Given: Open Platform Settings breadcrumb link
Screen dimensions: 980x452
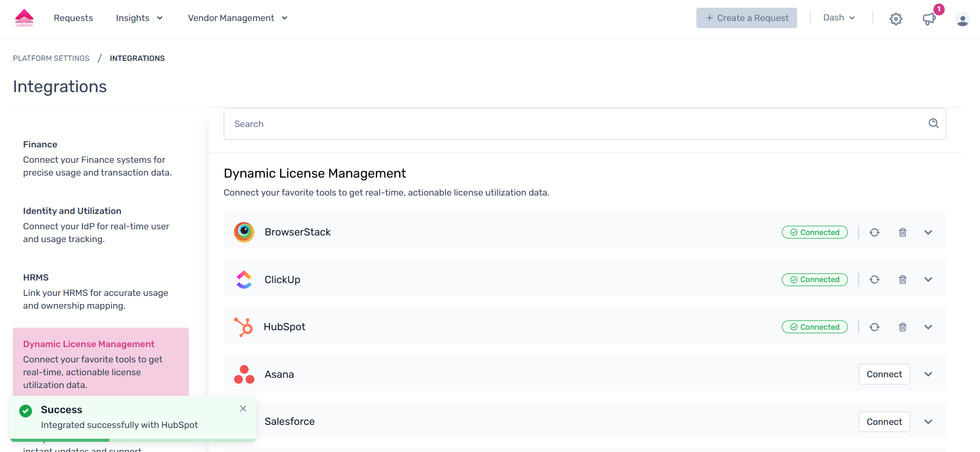Looking at the screenshot, I should pyautogui.click(x=51, y=58).
